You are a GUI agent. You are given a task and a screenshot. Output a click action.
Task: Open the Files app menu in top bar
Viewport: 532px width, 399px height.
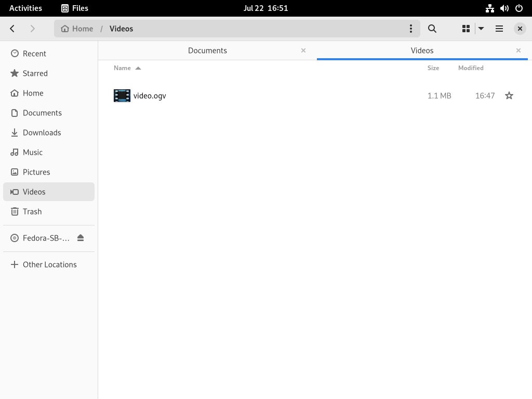(75, 8)
